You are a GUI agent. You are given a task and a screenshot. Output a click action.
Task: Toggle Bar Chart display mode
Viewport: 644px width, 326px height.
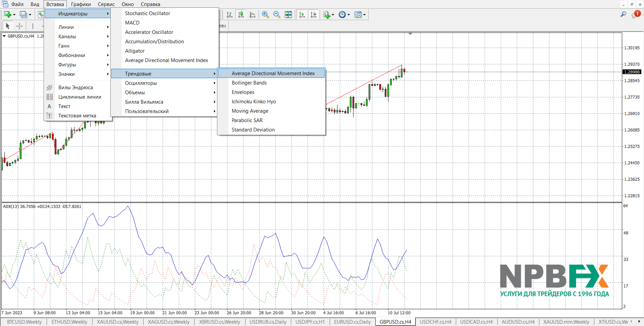tap(229, 14)
